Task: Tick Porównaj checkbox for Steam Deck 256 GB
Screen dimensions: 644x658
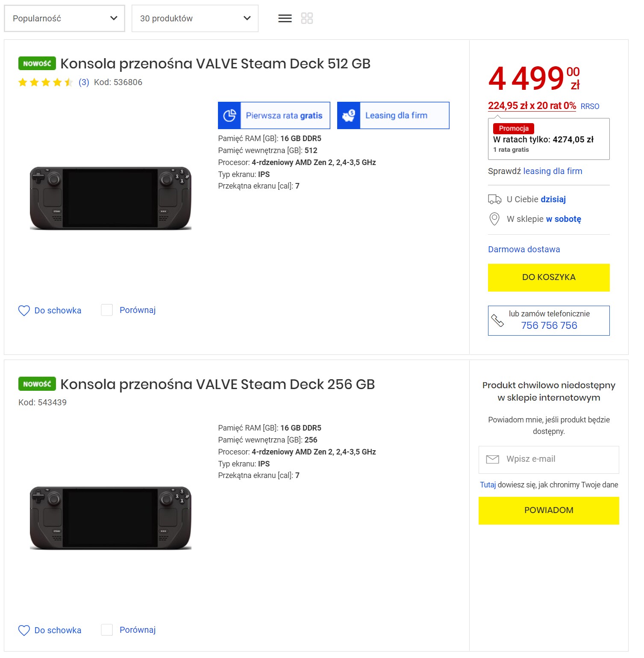Action: [107, 630]
